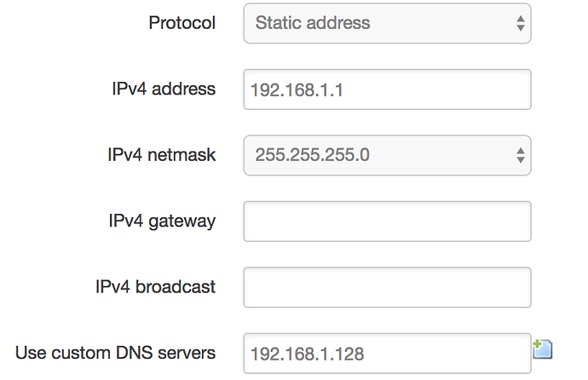Image resolution: width=588 pixels, height=380 pixels.
Task: Expand the IPv4 netmask dropdown
Action: 387,155
